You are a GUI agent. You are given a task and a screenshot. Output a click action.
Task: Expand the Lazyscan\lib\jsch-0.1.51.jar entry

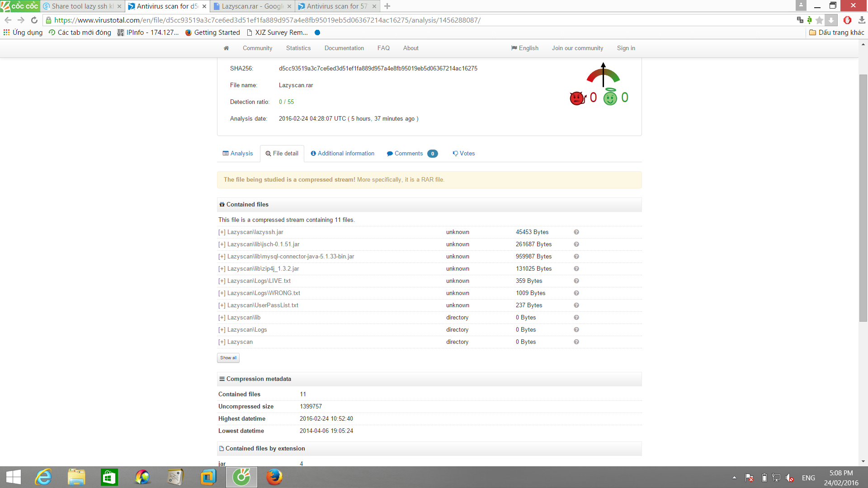coord(222,244)
